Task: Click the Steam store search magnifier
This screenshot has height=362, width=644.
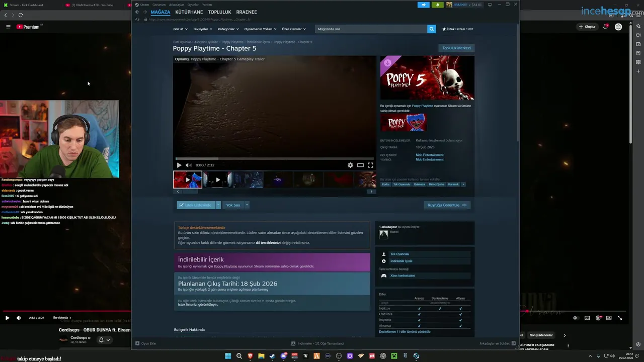Action: click(431, 29)
